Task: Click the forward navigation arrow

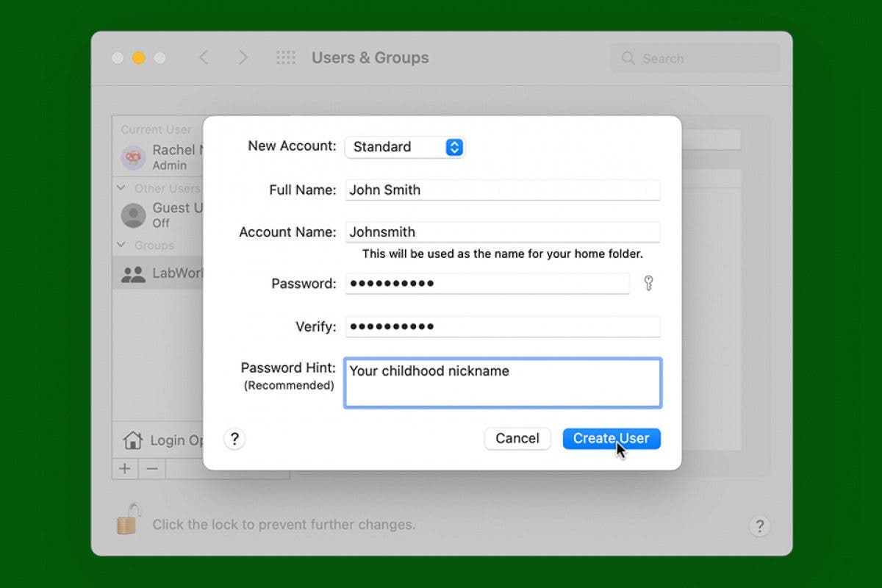Action: coord(244,57)
